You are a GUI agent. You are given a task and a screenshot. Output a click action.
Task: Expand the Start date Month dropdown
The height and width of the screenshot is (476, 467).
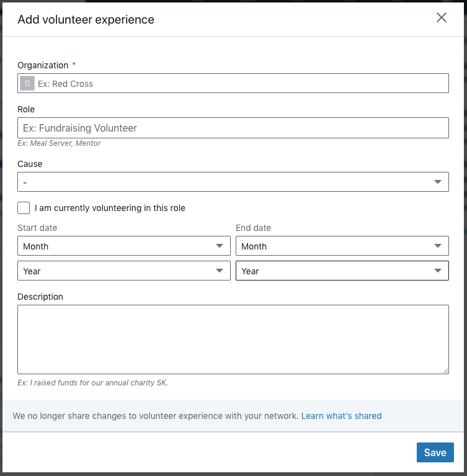(x=124, y=246)
